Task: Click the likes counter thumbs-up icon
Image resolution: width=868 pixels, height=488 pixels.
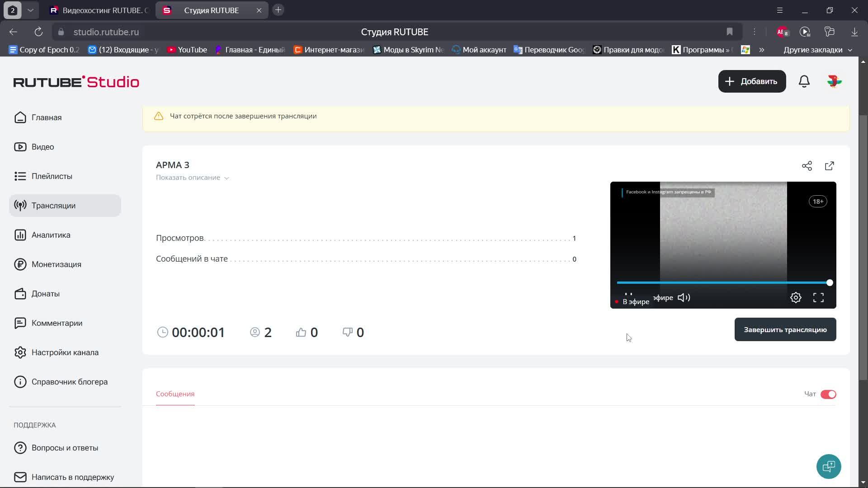Action: pyautogui.click(x=301, y=333)
